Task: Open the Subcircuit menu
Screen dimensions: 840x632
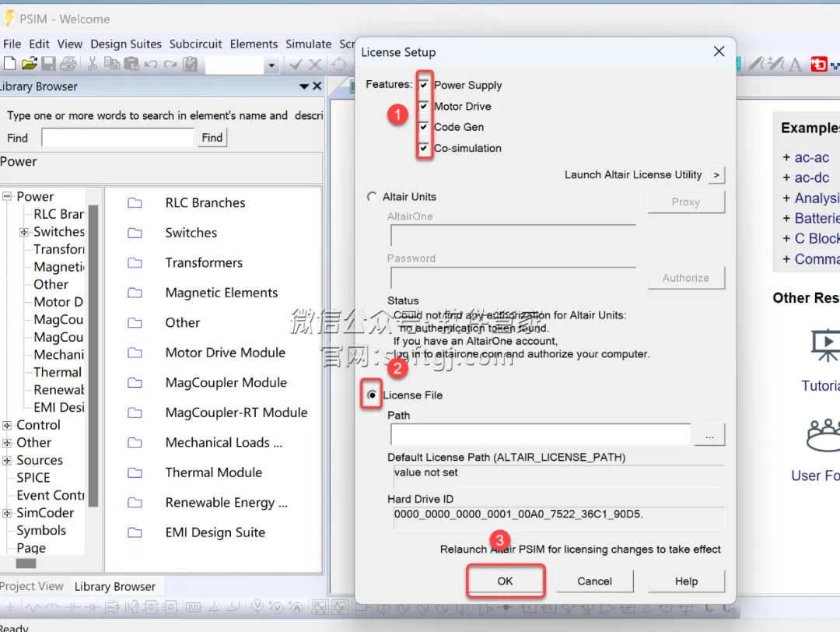Action: click(x=195, y=44)
